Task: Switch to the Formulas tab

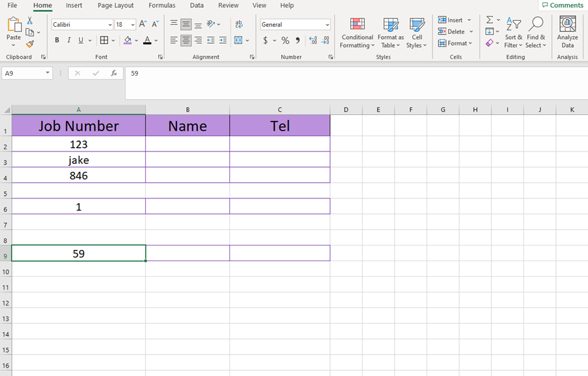Action: [x=161, y=5]
